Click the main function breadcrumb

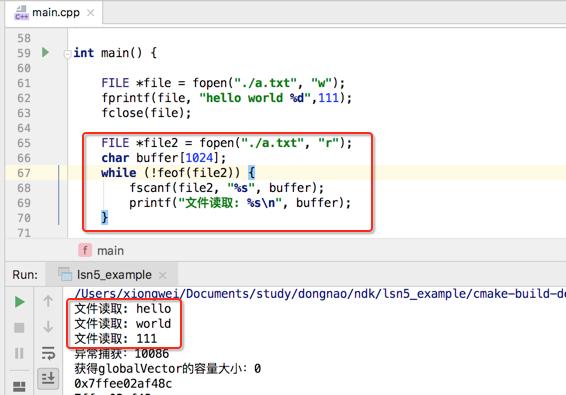110,251
